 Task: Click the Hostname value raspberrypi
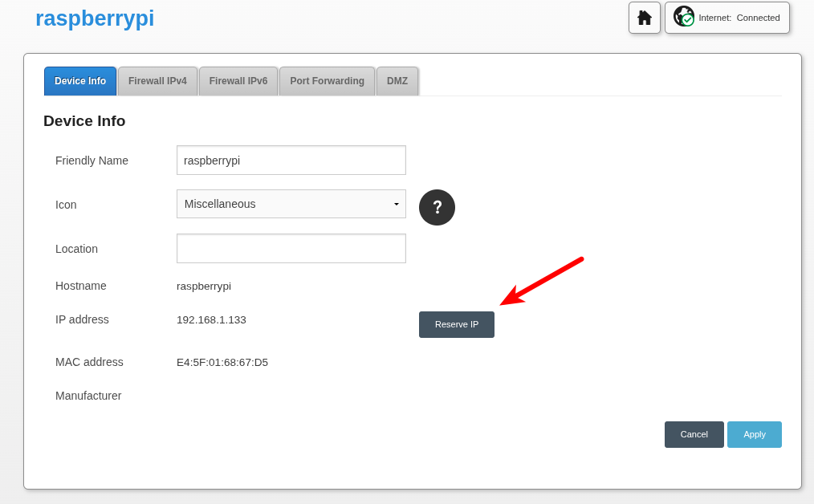[x=204, y=286]
